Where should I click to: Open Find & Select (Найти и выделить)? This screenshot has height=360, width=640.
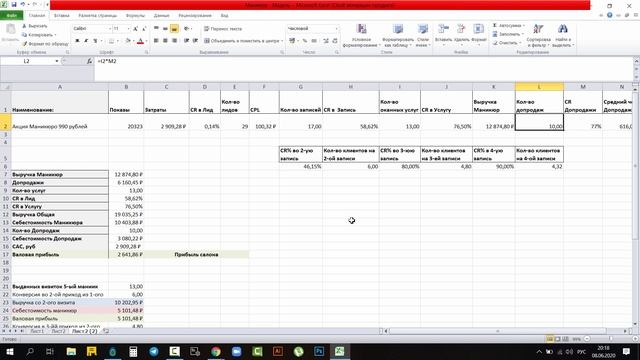point(563,36)
